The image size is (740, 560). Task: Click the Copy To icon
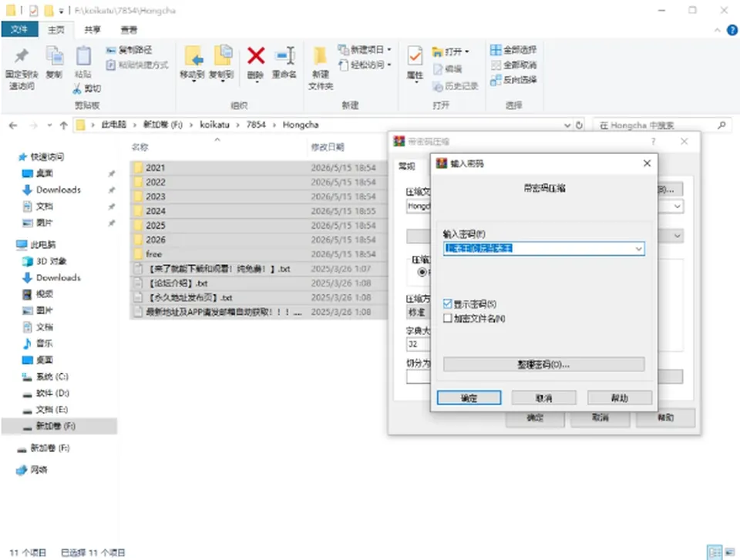coord(222,55)
